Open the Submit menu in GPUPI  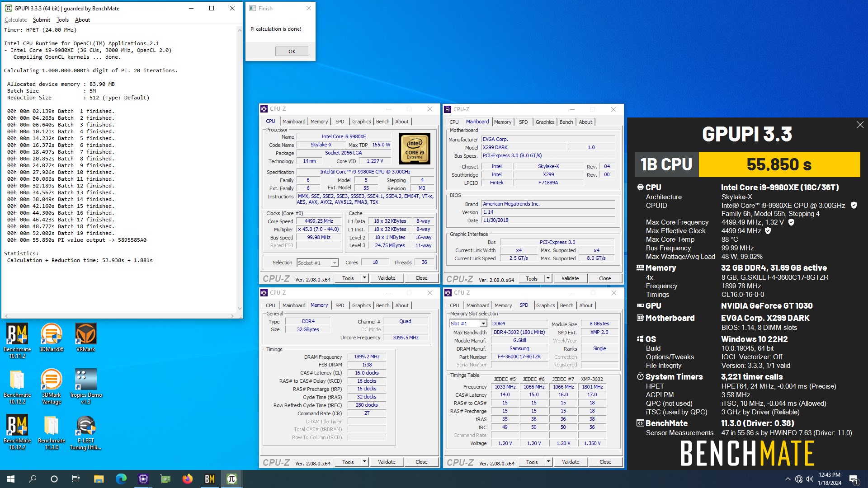(x=42, y=20)
